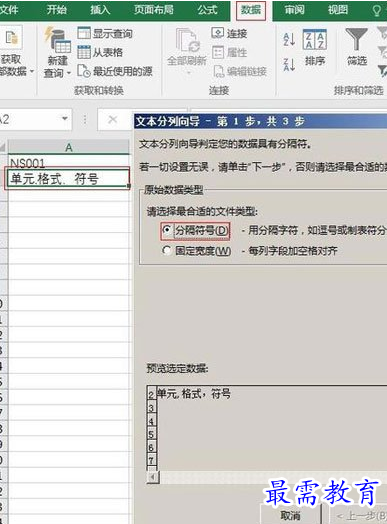
Task: Open the 排序 sort dialog icon
Action: point(315,39)
